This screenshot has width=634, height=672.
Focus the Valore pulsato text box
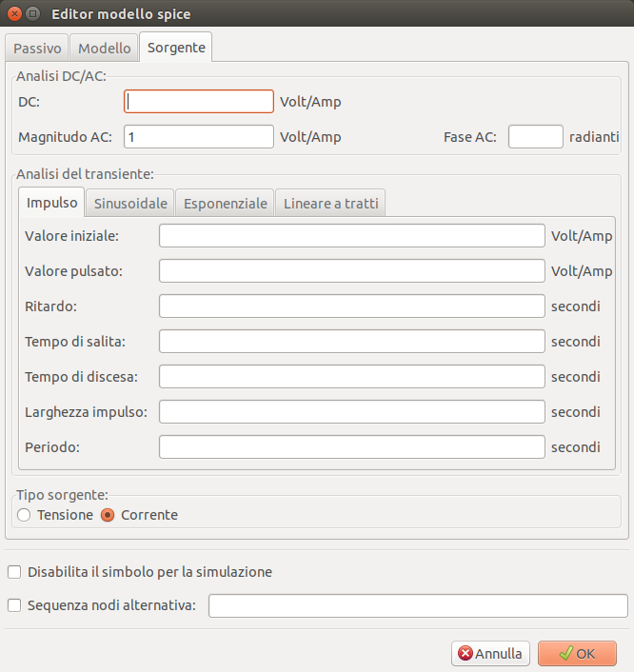point(351,271)
